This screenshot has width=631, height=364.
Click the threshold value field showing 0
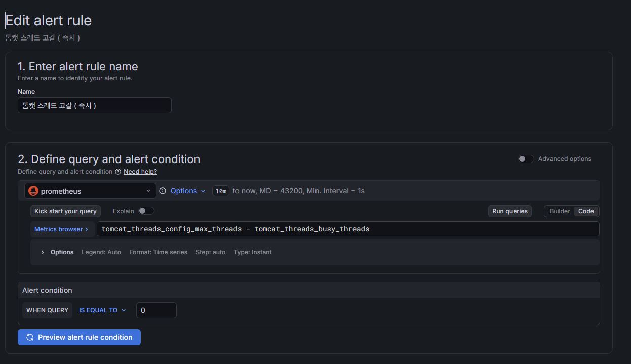(156, 310)
